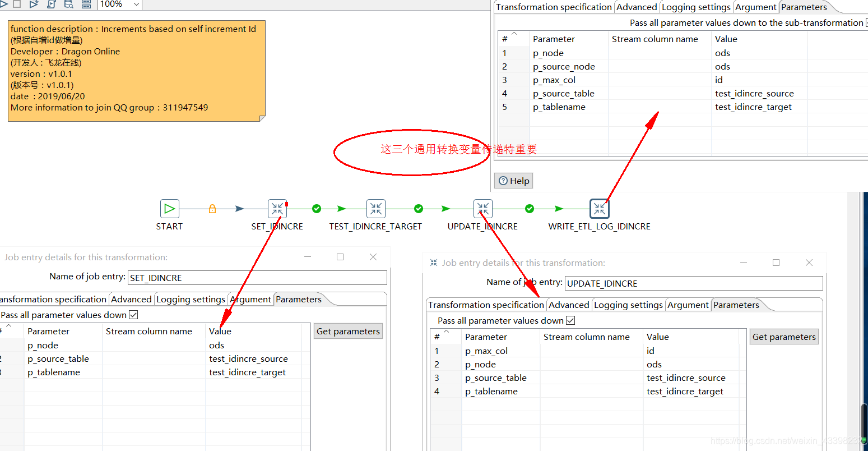The width and height of the screenshot is (868, 451).
Task: Select p_node parameter in SET_IDINCRE table
Action: [43, 346]
